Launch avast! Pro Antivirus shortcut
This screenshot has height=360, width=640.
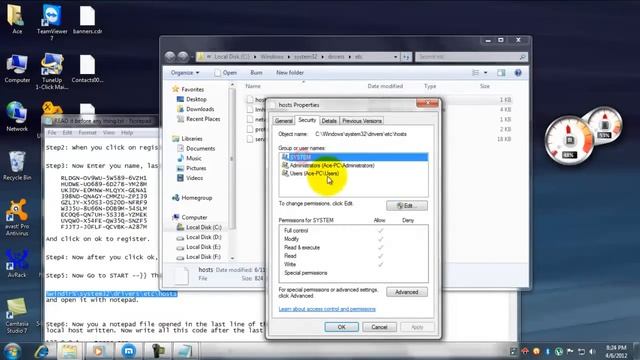[x=17, y=217]
